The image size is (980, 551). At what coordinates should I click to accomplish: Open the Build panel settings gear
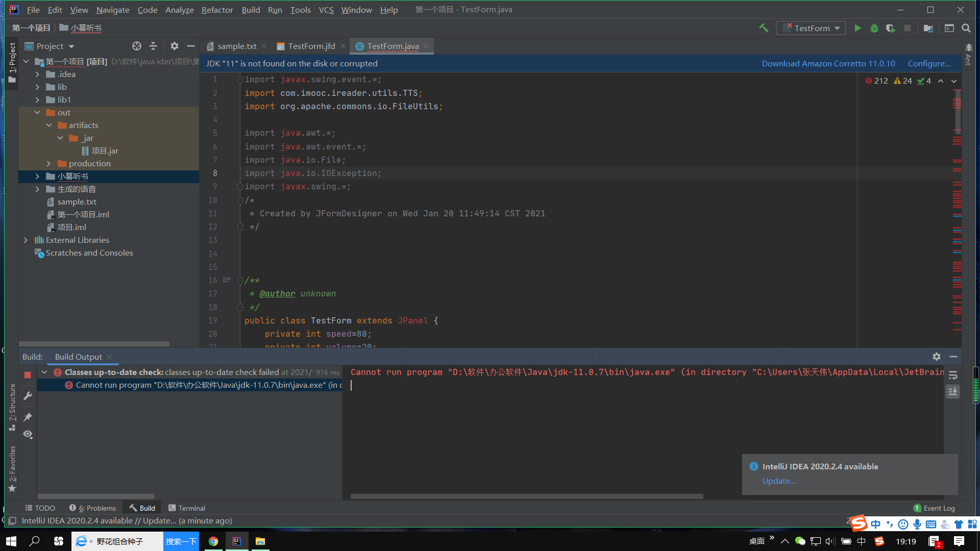point(937,357)
